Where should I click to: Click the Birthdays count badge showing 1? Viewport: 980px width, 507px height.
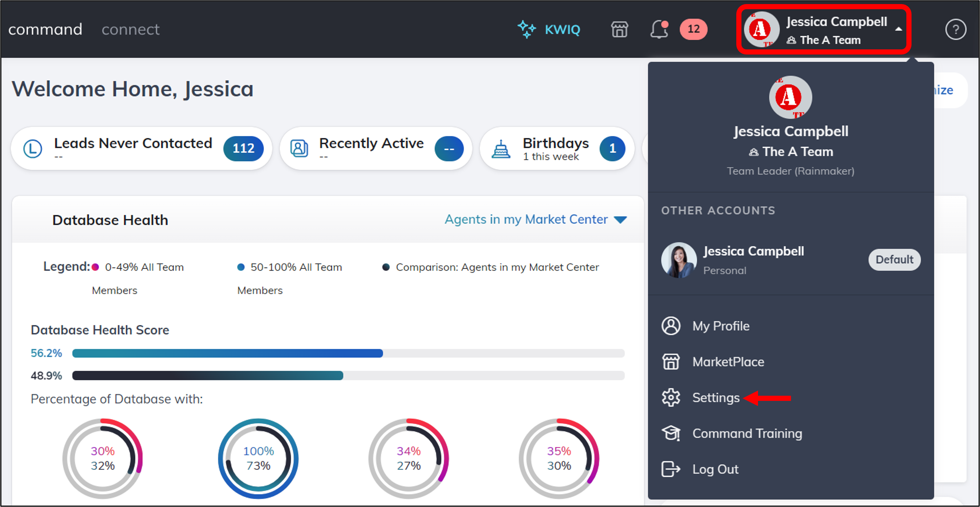pos(612,148)
